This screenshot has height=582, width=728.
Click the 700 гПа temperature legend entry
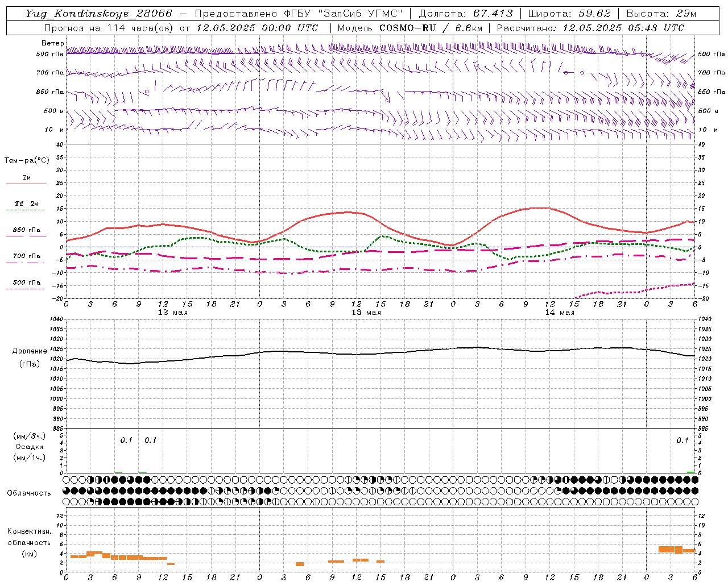click(27, 256)
